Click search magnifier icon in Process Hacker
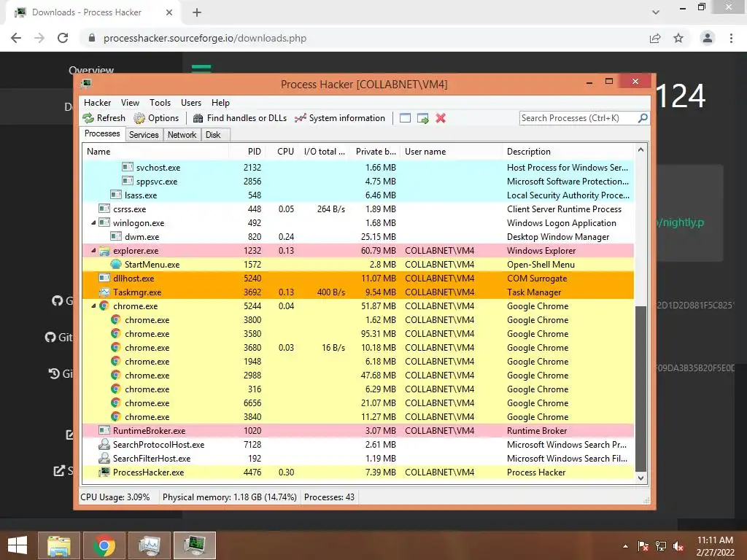 coord(643,117)
